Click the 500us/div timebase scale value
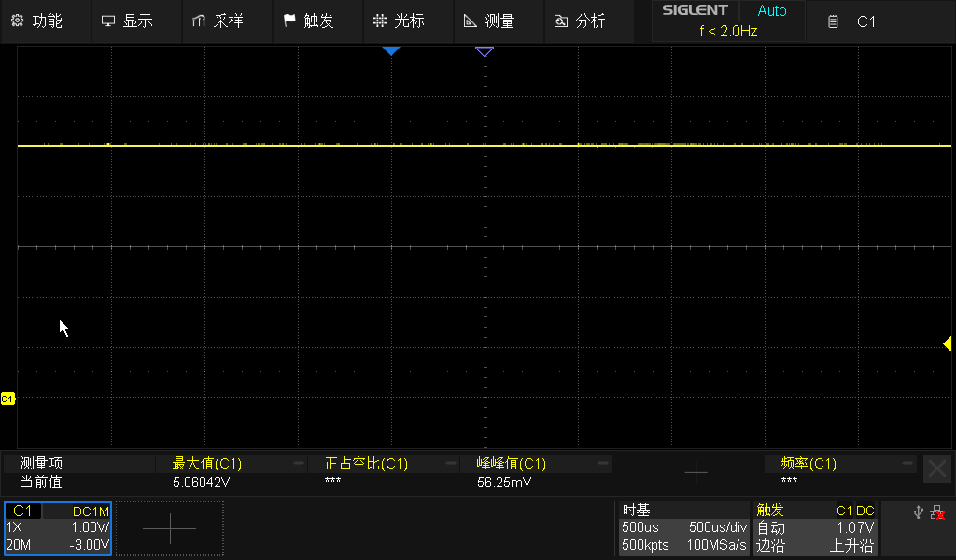Image resolution: width=956 pixels, height=560 pixels. tap(718, 527)
